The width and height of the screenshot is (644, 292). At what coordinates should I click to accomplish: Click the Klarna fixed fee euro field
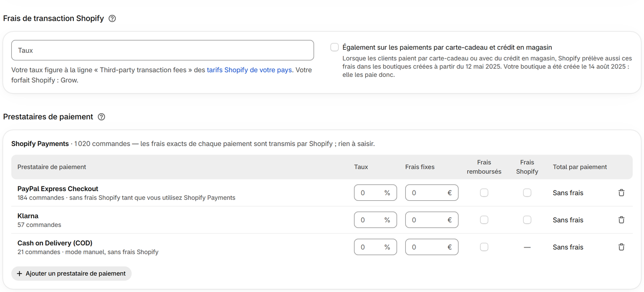click(432, 220)
